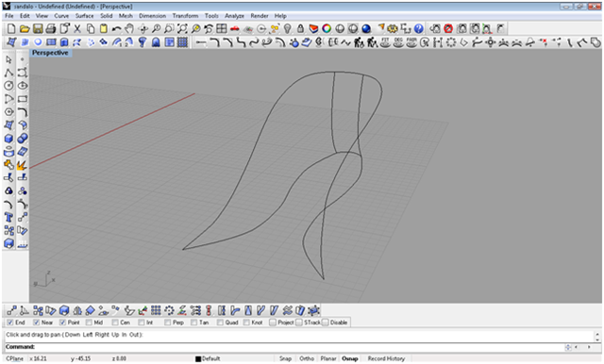Screen dimensions: 604x364
Task: Select the pointer arrow tool in sidebar
Action: (x=8, y=59)
